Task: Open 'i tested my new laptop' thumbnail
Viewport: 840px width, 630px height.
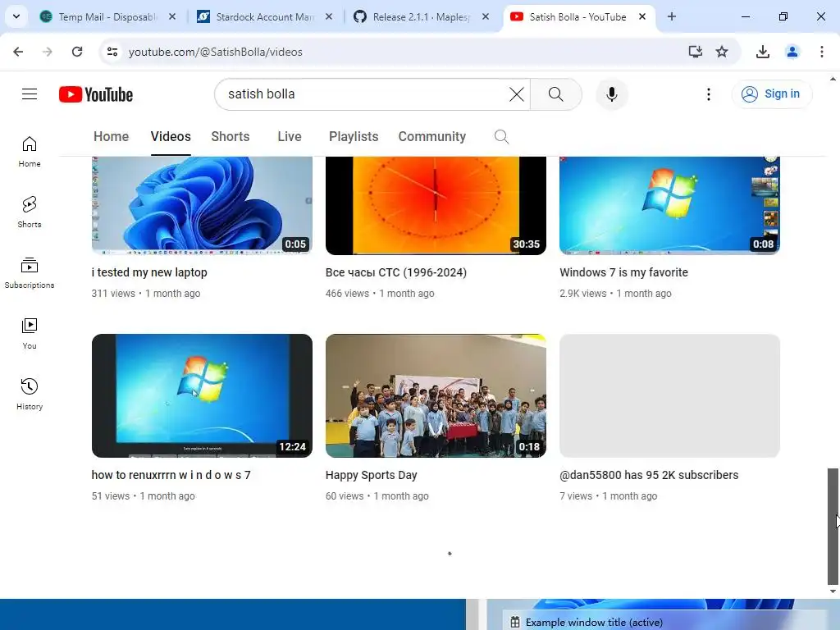Action: pos(202,206)
